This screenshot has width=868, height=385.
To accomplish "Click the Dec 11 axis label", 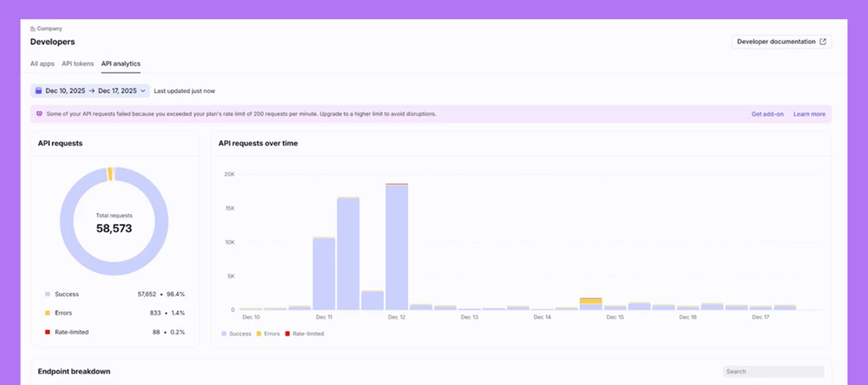I will (x=324, y=317).
